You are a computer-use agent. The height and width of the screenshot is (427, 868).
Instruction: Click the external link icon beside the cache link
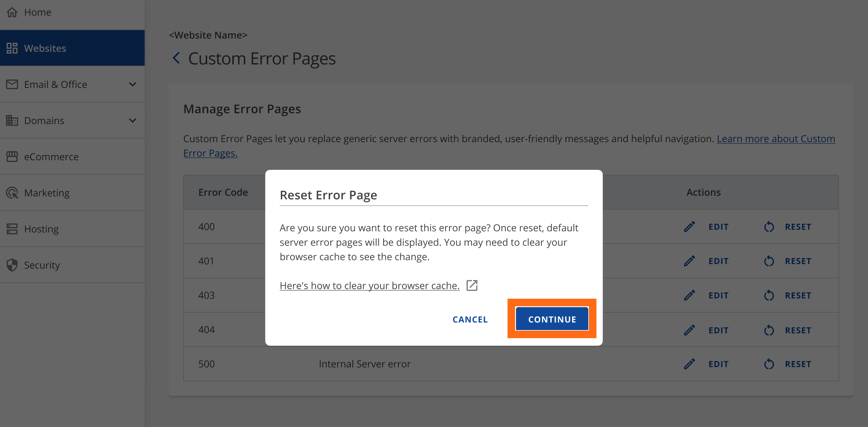472,285
